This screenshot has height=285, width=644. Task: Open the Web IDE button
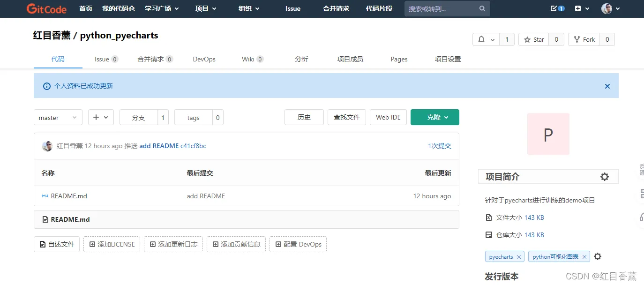click(x=388, y=117)
